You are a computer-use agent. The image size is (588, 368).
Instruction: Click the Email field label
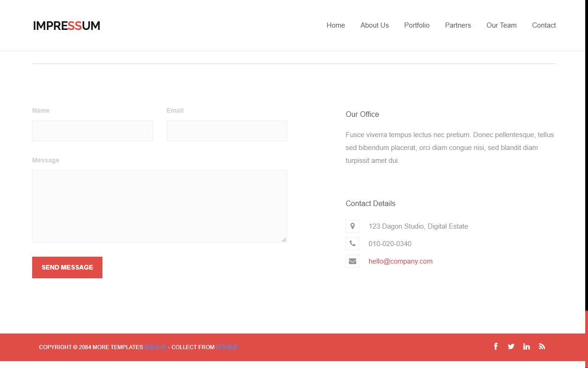tap(175, 110)
